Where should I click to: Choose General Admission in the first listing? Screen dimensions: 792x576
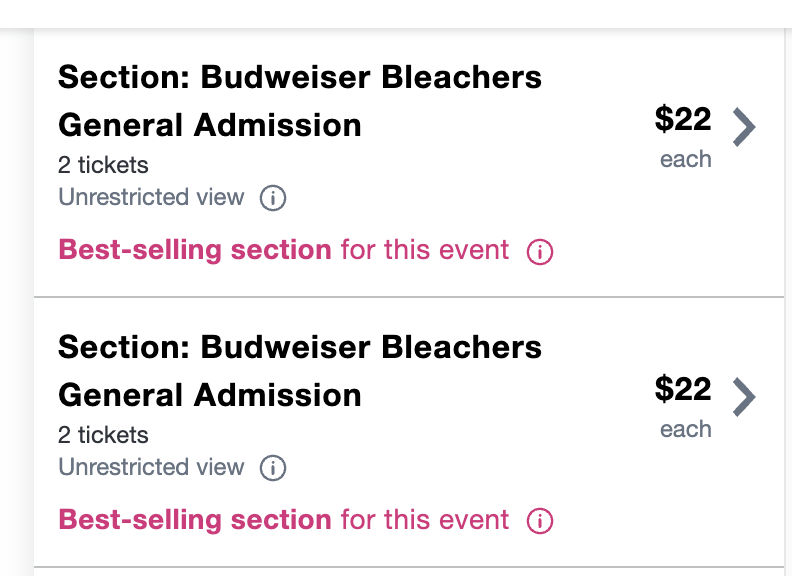(x=210, y=125)
